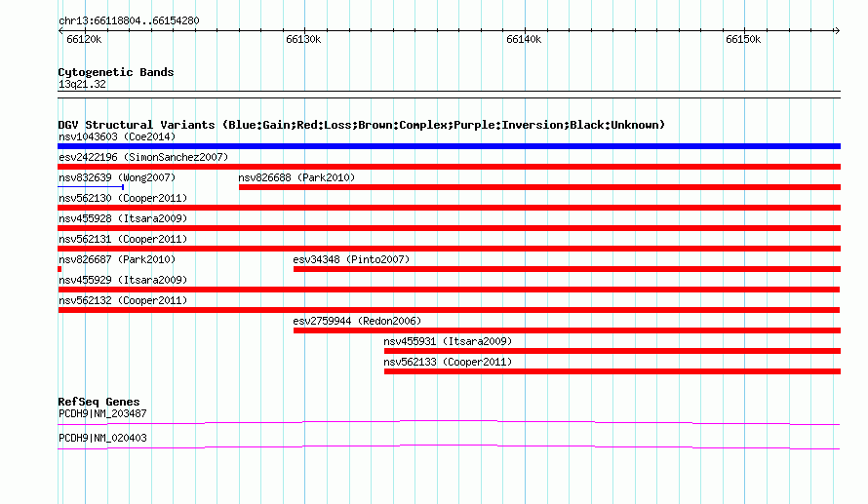868x504 pixels.
Task: Click the 66120k ruler tick label
Action: point(84,39)
